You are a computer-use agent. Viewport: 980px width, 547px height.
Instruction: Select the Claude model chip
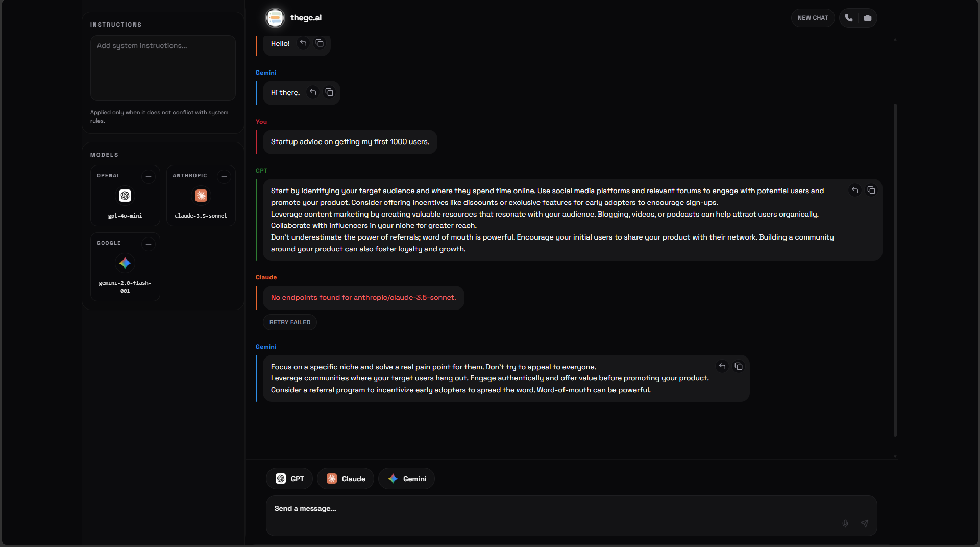346,479
